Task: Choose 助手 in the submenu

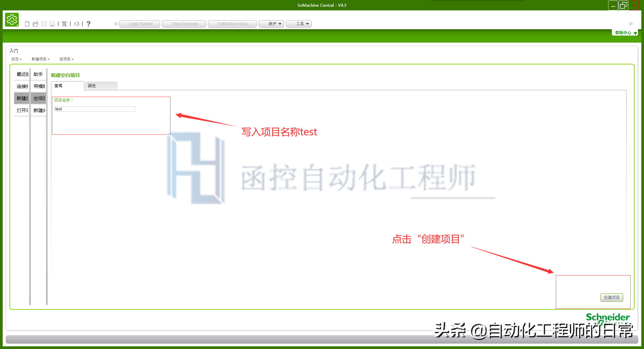Action: click(39, 74)
